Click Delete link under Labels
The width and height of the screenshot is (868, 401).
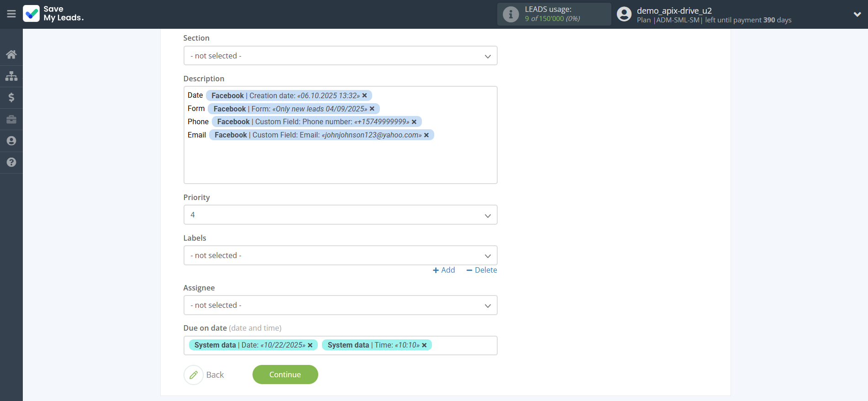pos(482,270)
